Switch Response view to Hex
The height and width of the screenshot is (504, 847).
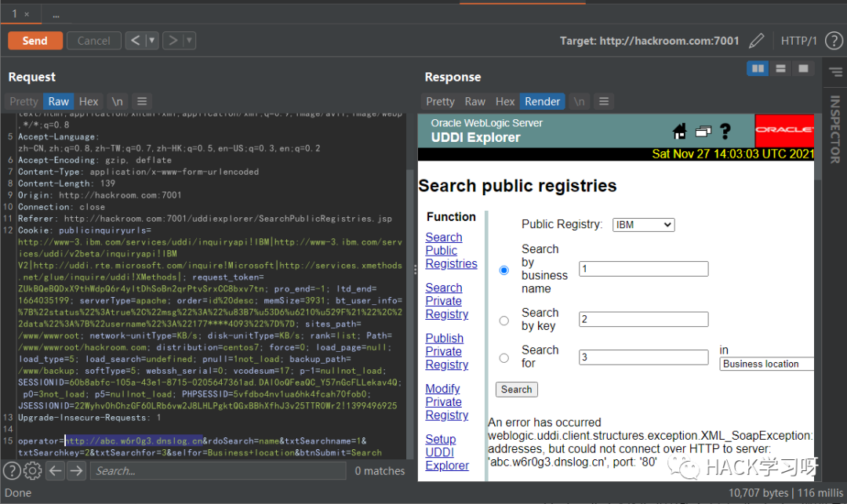click(x=505, y=101)
